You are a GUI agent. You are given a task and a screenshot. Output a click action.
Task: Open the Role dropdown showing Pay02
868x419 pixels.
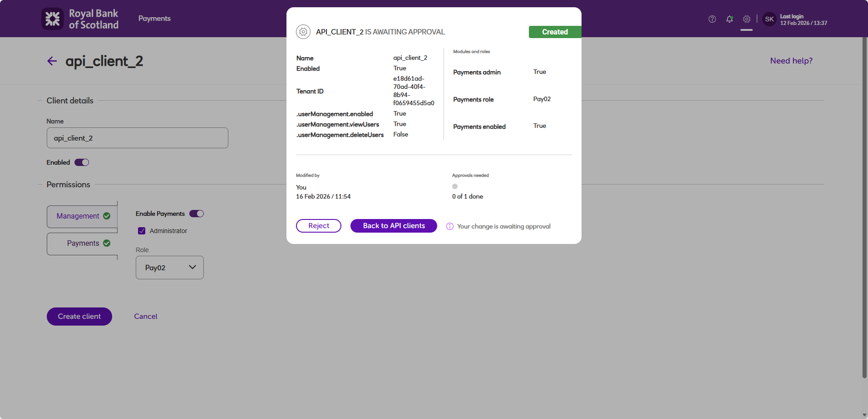coord(170,268)
